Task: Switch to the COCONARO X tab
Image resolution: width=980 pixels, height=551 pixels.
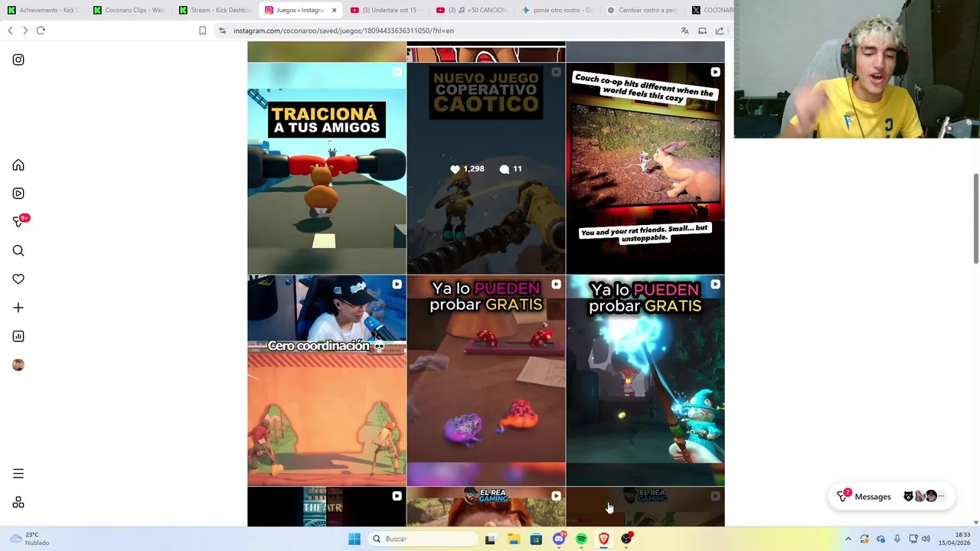Action: [712, 10]
